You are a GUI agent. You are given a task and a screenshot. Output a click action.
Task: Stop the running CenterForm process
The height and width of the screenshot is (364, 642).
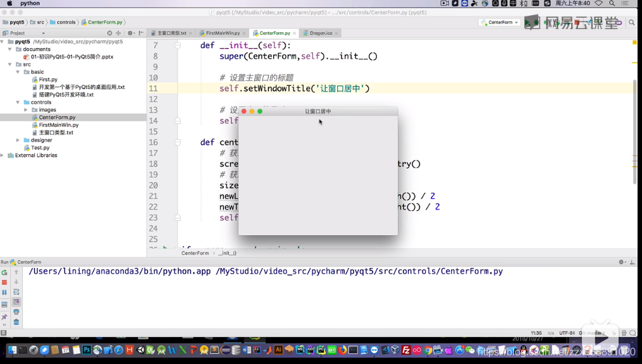tap(4, 282)
